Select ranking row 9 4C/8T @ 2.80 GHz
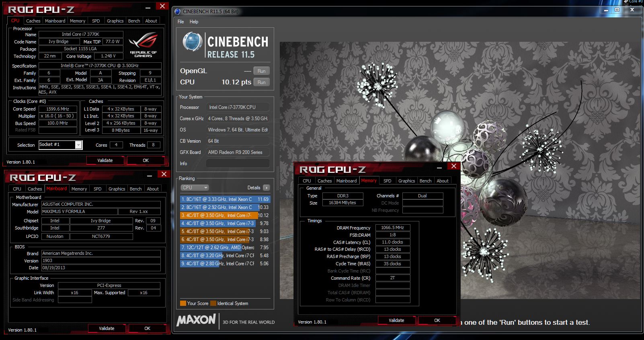 (225, 264)
